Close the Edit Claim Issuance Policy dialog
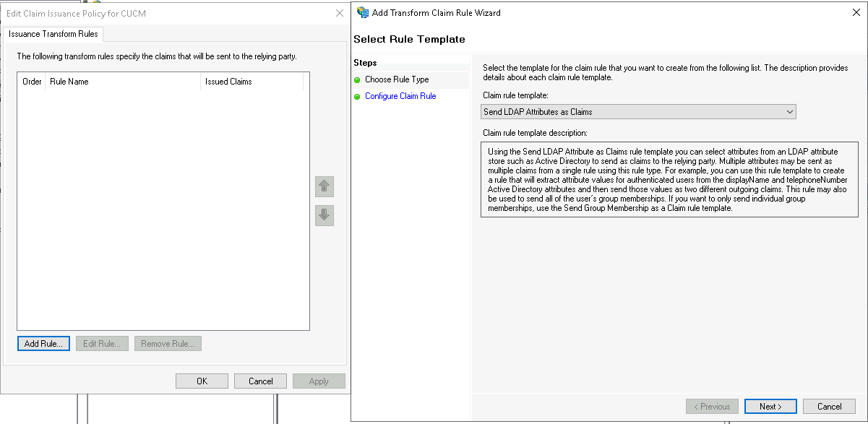Viewport: 868px width, 424px height. pos(340,13)
